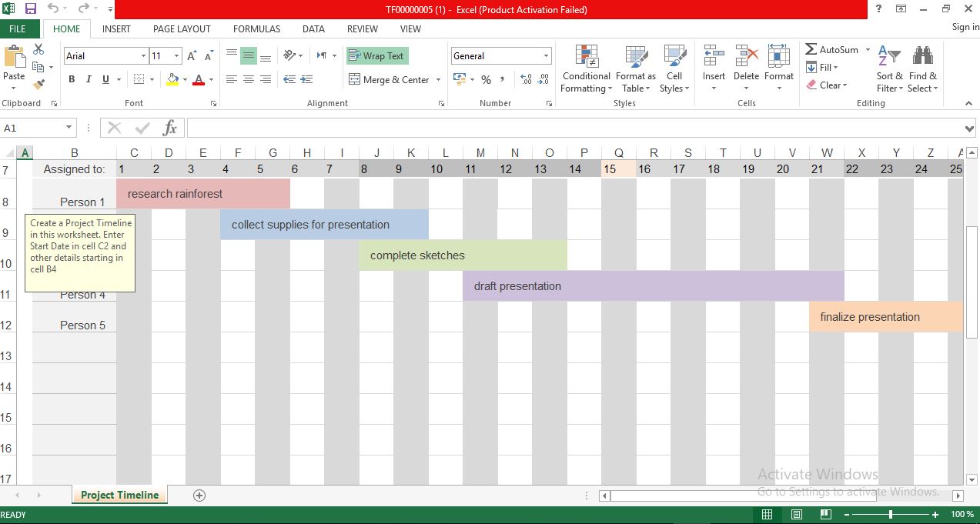Click the Sign in link
This screenshot has width=980, height=524.
point(964,26)
